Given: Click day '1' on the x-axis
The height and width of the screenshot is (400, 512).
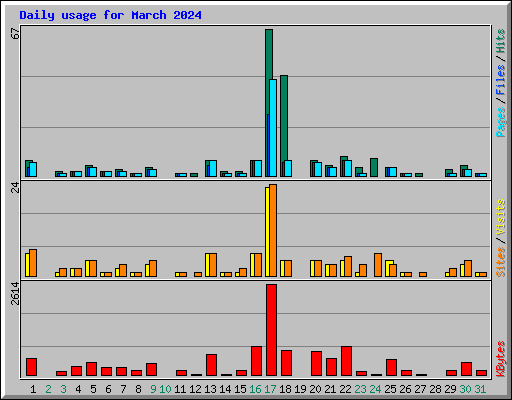Looking at the screenshot, I should coord(33,389).
